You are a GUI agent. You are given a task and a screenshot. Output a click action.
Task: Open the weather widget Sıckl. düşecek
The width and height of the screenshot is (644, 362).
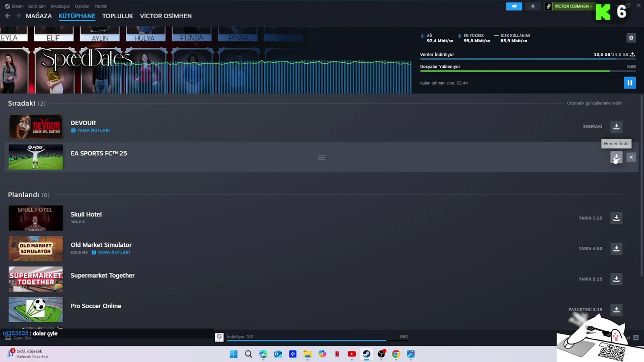28,354
